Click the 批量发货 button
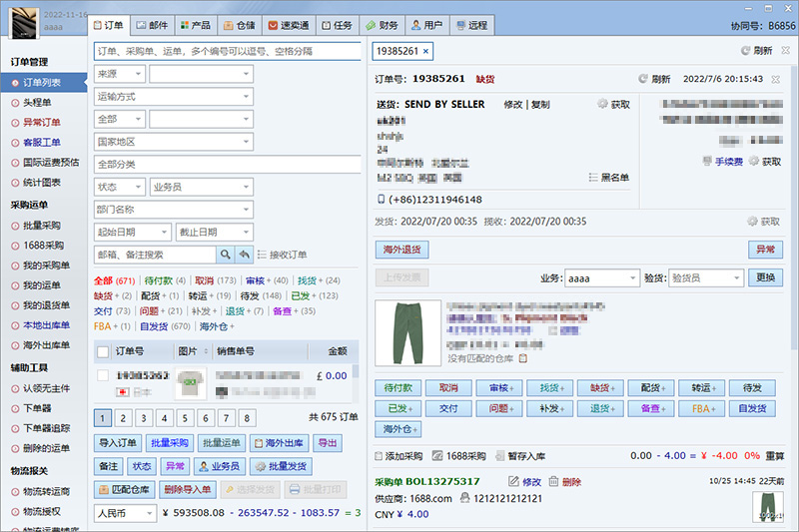This screenshot has width=799, height=532. pos(281,466)
